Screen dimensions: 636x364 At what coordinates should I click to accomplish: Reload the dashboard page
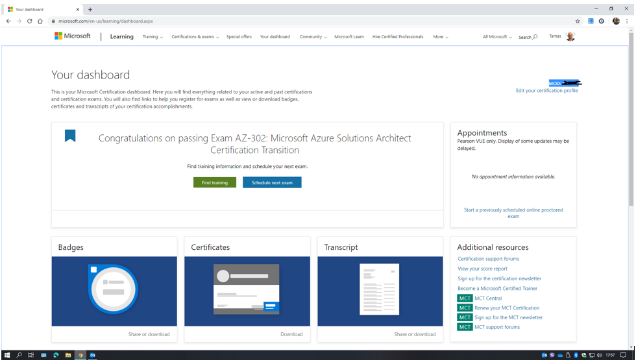(30, 21)
